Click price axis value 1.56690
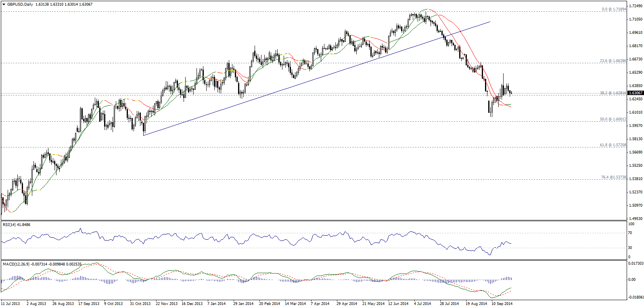Viewport: 644px width, 307px height. tap(636, 152)
